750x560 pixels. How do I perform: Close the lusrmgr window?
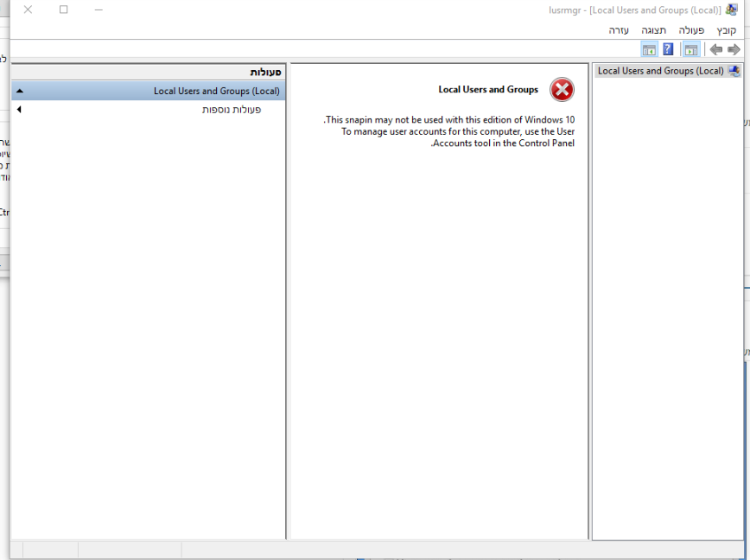(x=29, y=10)
